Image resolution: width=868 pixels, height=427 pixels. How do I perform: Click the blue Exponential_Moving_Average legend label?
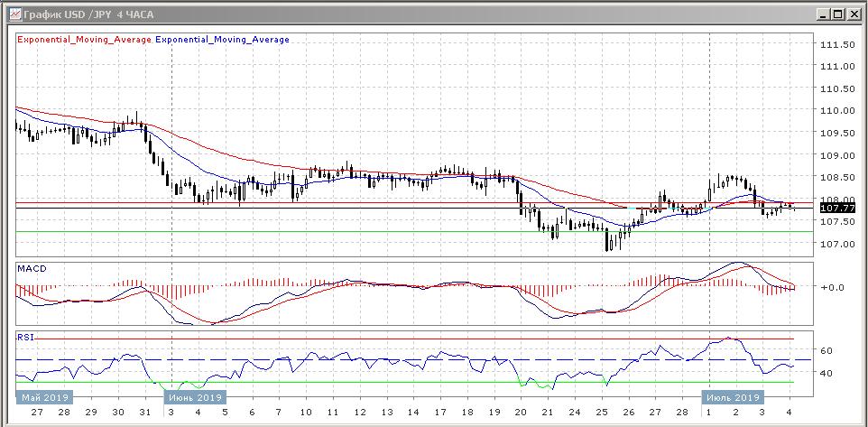click(223, 40)
